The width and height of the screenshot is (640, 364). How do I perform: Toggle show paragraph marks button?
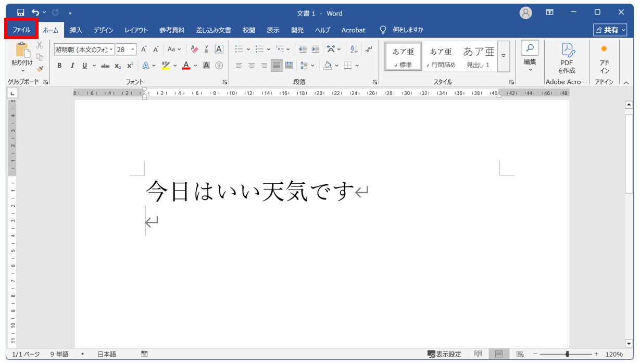[369, 49]
